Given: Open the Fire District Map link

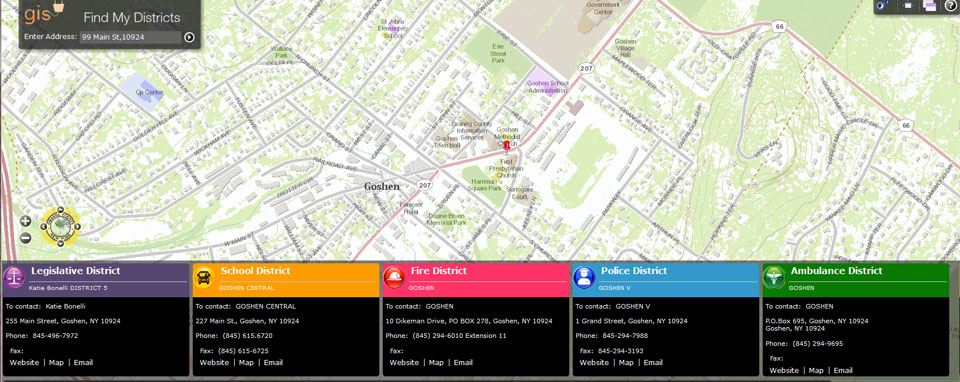Looking at the screenshot, I should 436,362.
